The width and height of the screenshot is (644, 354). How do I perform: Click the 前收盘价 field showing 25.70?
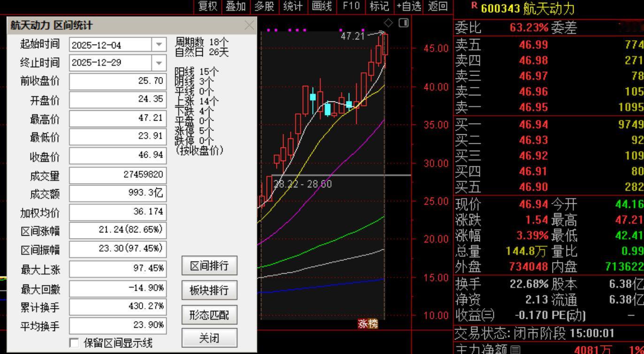(118, 81)
